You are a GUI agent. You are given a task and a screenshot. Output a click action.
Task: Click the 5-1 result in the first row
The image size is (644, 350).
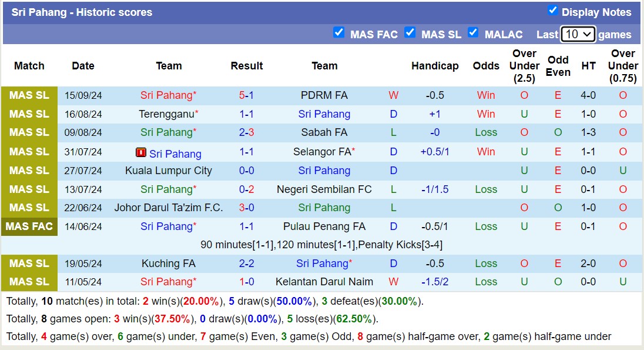coord(247,95)
